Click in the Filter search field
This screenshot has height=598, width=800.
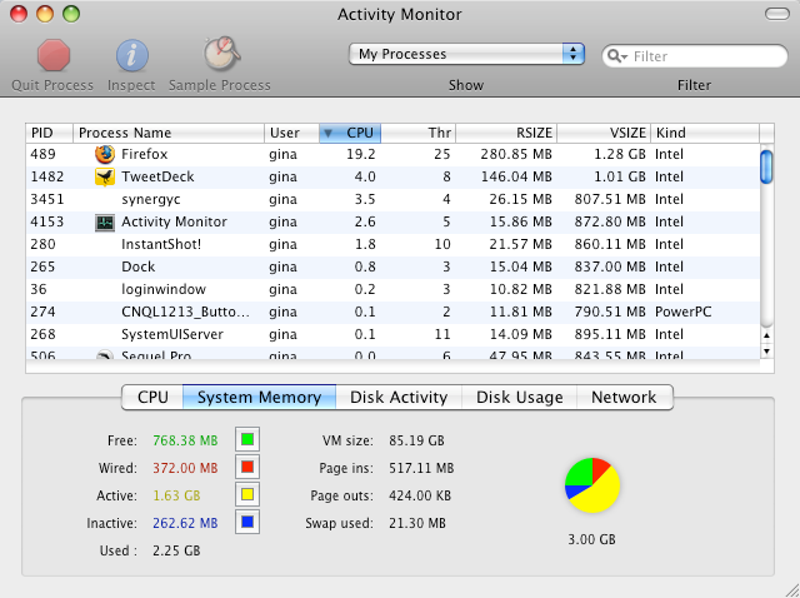tap(695, 56)
